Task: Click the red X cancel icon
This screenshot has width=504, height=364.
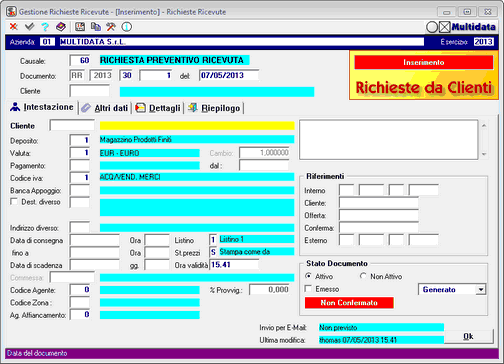Action: (x=14, y=27)
